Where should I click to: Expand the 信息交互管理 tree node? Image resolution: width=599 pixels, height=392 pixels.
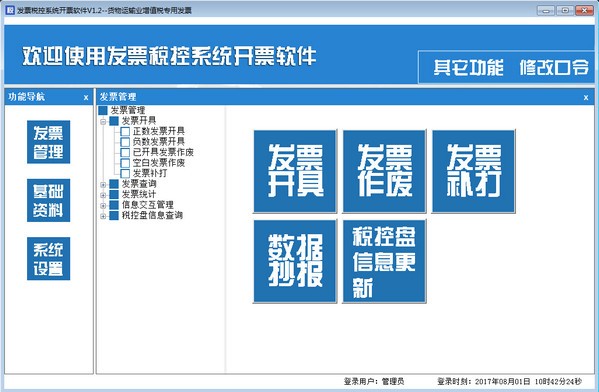pos(103,206)
